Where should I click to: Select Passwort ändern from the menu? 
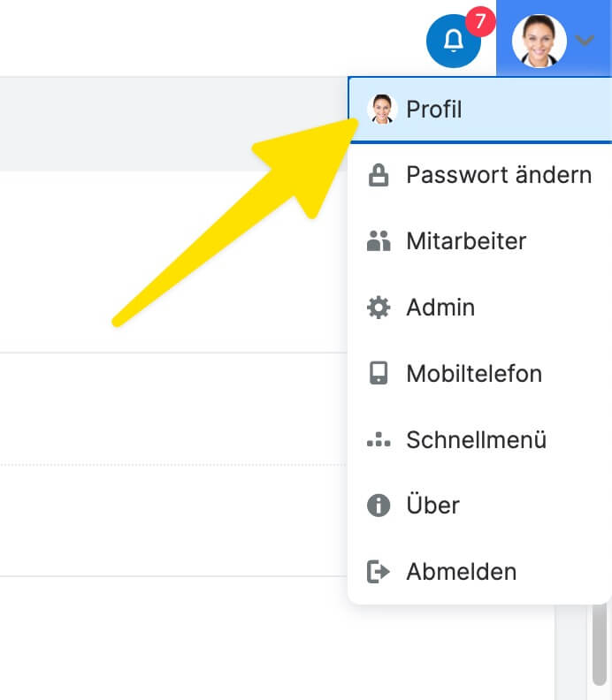coord(499,175)
